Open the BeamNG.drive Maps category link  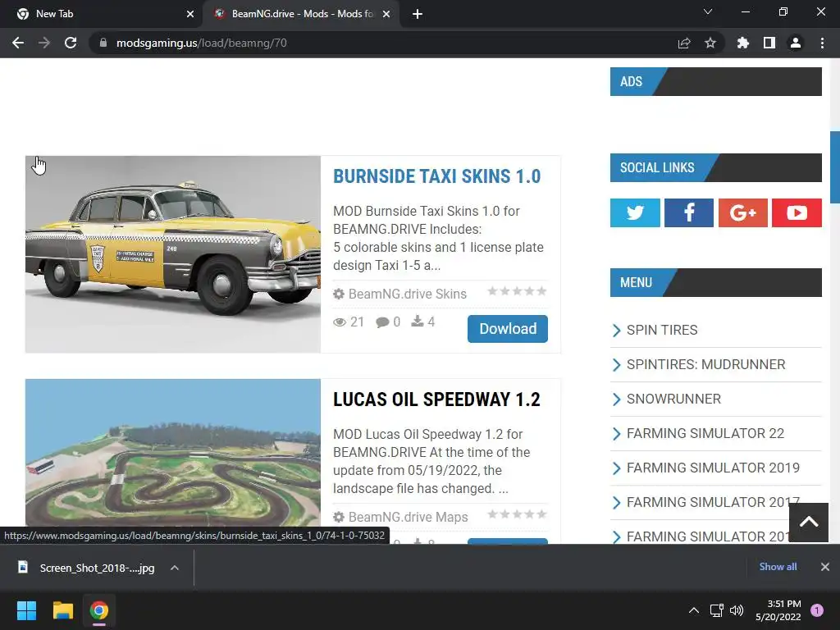(408, 517)
